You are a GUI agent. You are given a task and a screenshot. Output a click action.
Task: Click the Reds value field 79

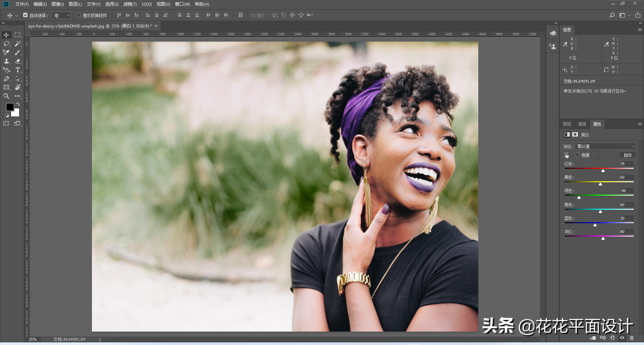tap(627, 164)
